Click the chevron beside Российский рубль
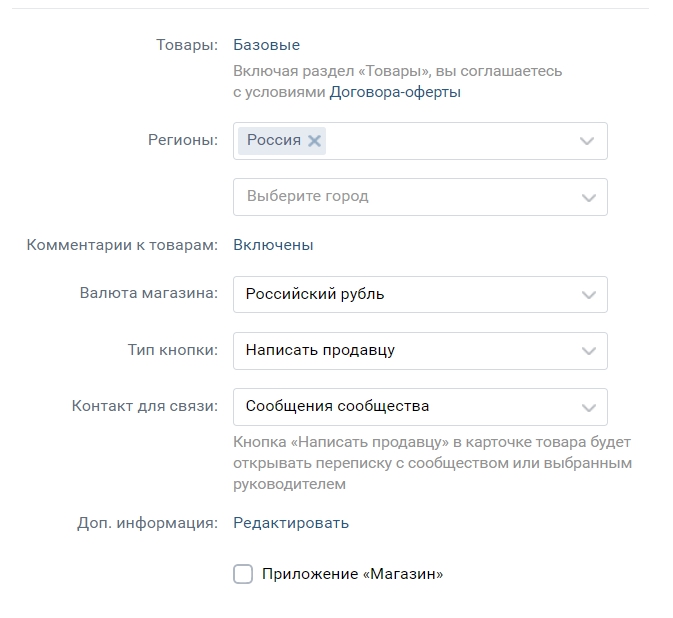Image resolution: width=673 pixels, height=618 pixels. click(587, 295)
